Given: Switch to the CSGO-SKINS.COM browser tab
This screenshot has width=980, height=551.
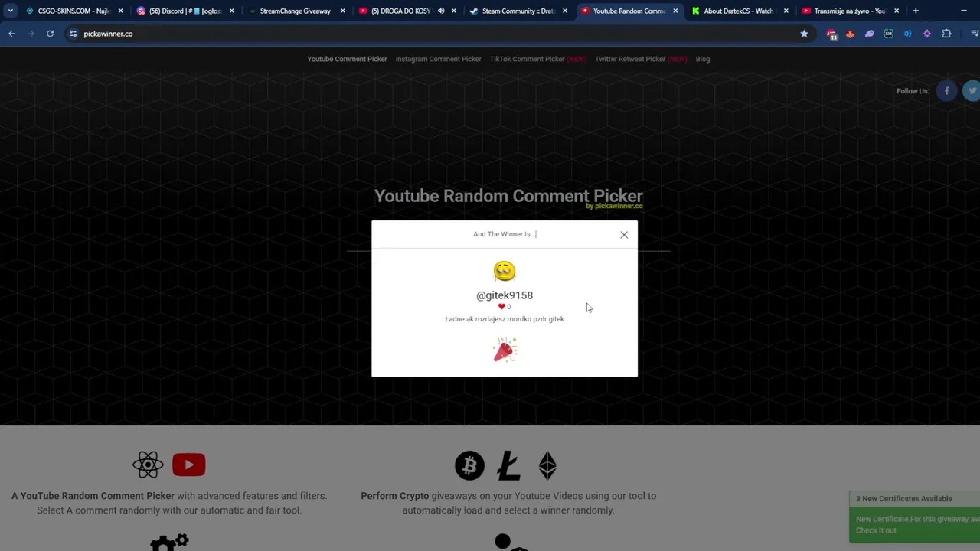Looking at the screenshot, I should 73,11.
